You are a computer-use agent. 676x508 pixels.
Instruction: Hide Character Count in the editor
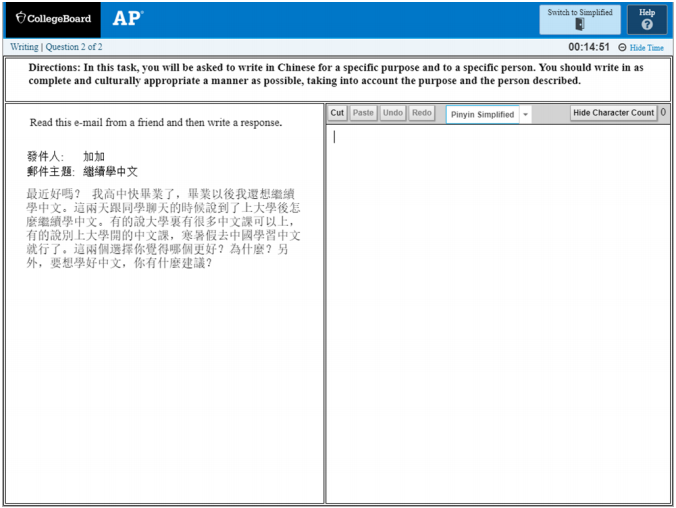point(613,113)
